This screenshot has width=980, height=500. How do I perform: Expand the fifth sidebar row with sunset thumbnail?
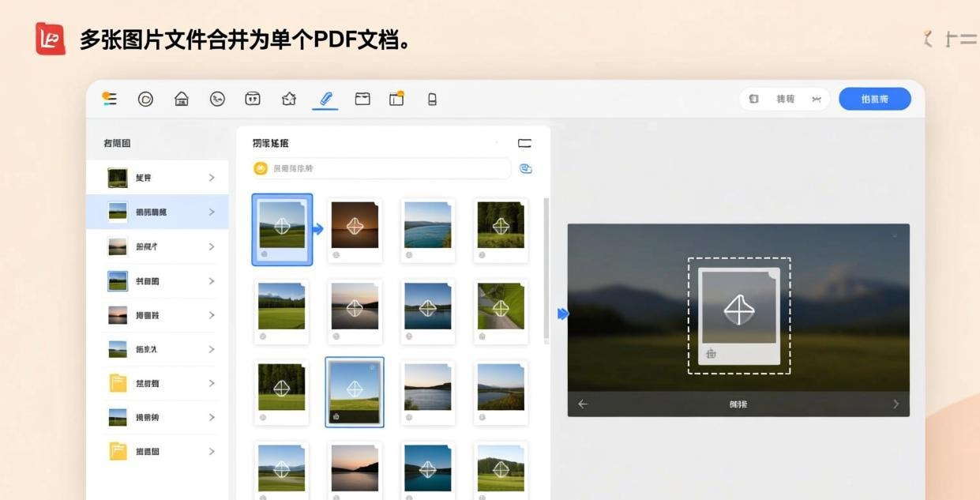[212, 315]
